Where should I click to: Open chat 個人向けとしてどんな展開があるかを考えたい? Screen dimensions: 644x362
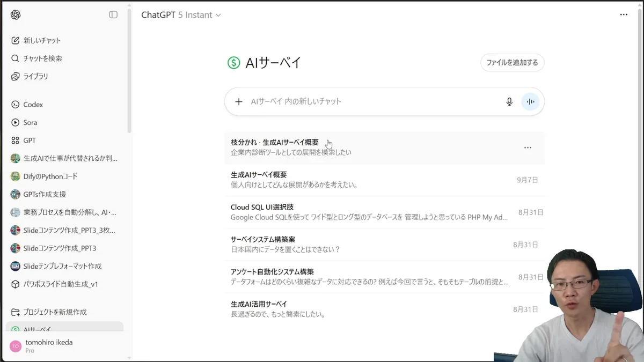[x=384, y=180]
